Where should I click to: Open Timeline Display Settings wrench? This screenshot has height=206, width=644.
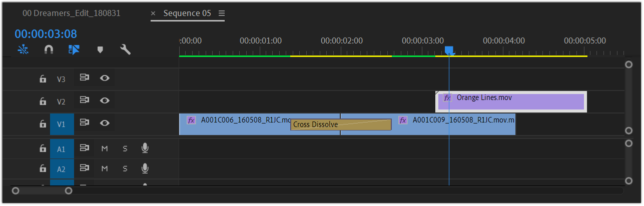(x=126, y=49)
